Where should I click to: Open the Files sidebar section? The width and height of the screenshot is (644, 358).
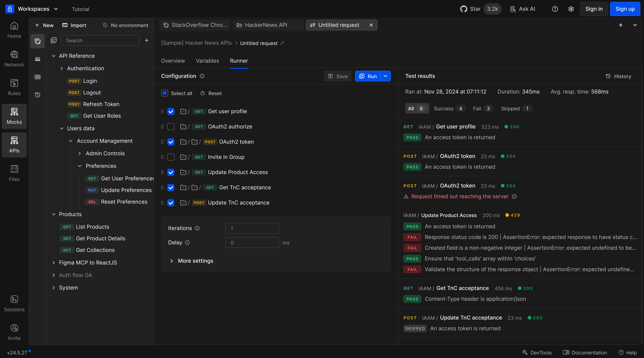coord(14,174)
